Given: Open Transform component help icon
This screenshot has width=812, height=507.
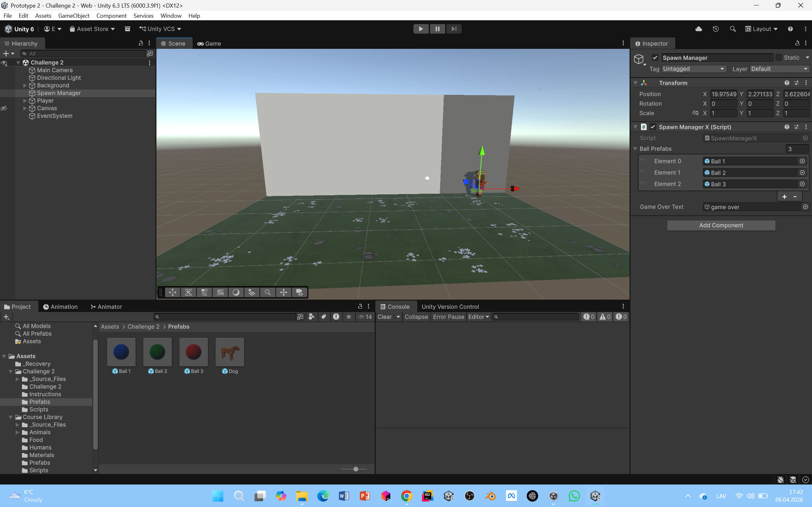Looking at the screenshot, I should tap(787, 83).
